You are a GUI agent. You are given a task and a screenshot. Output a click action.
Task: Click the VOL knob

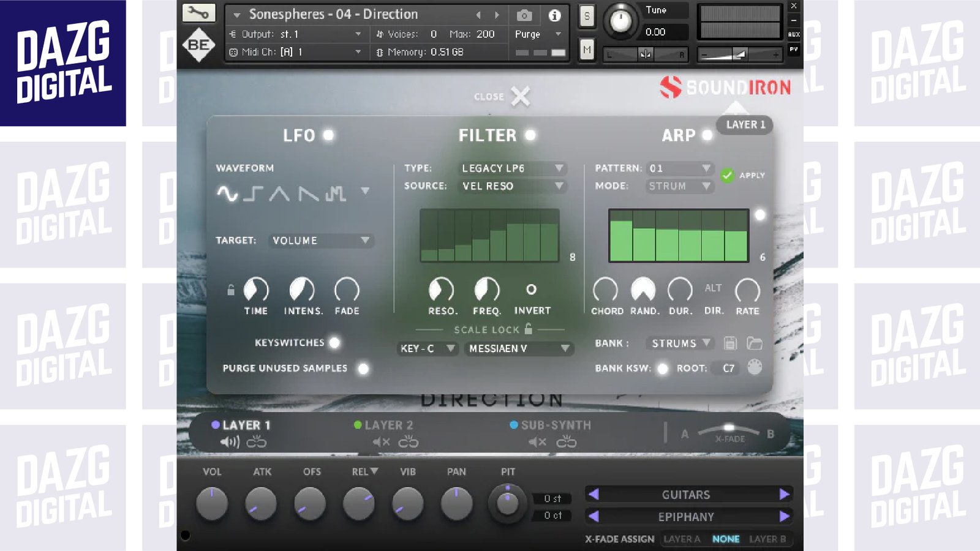pyautogui.click(x=212, y=503)
